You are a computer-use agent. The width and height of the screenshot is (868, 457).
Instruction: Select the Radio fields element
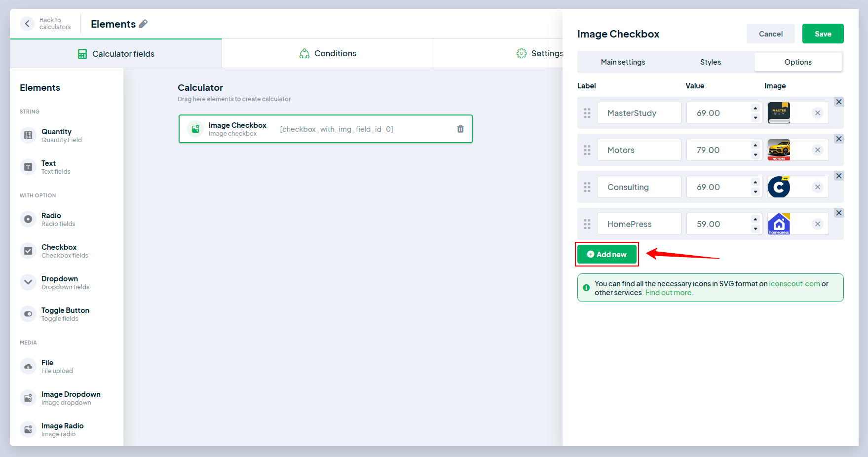pos(51,219)
